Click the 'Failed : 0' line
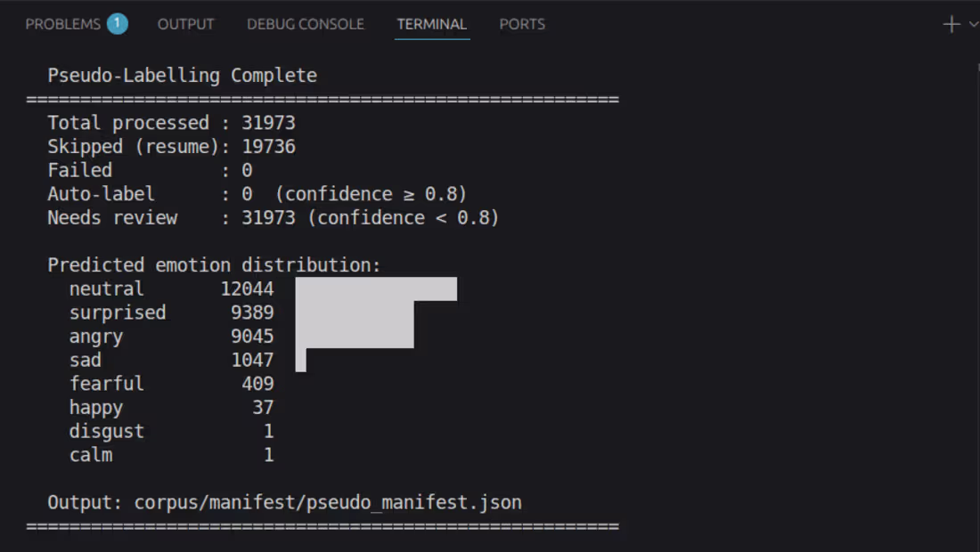 coord(150,170)
